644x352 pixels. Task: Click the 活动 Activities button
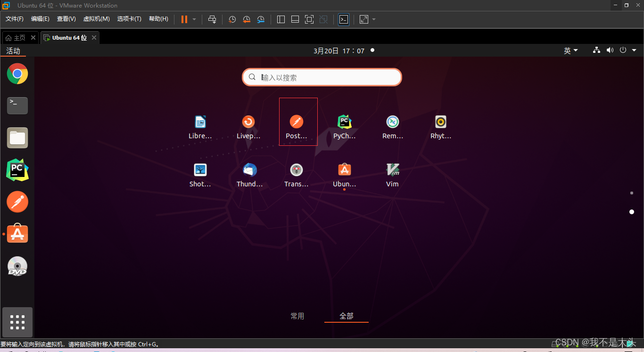coord(13,50)
